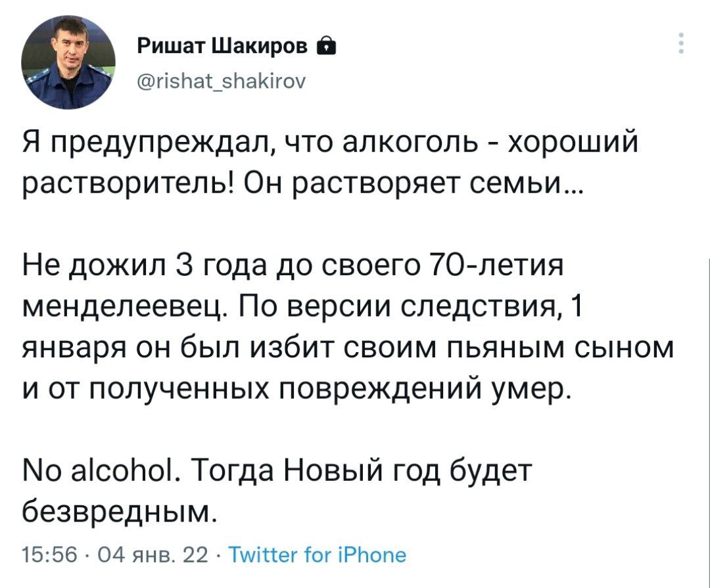
Task: Open the three-dot more options menu
Action: (x=681, y=43)
